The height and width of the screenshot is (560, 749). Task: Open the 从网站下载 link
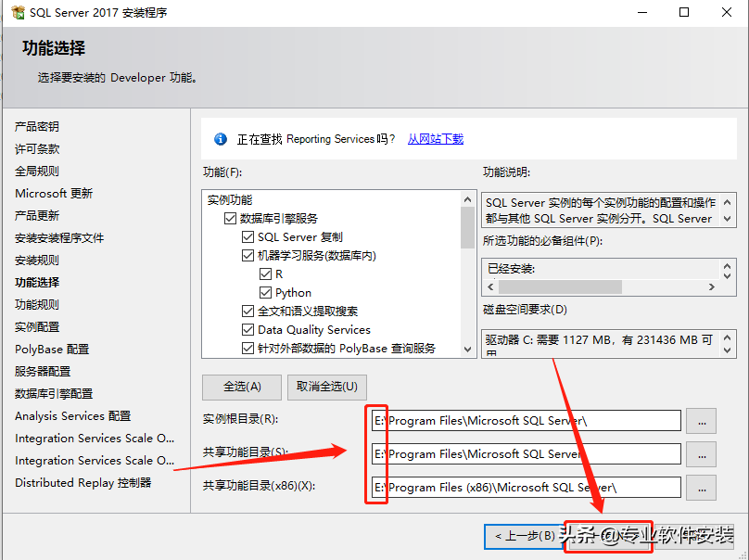coord(435,139)
